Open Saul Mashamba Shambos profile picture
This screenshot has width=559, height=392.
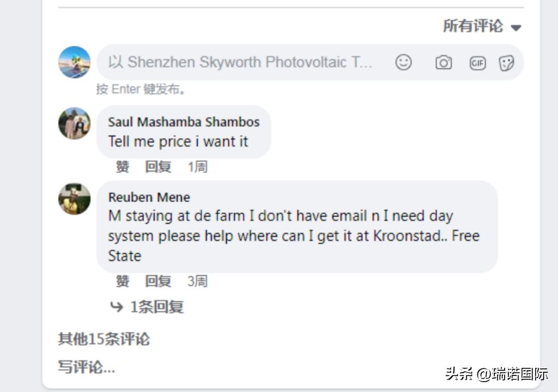pyautogui.click(x=75, y=124)
